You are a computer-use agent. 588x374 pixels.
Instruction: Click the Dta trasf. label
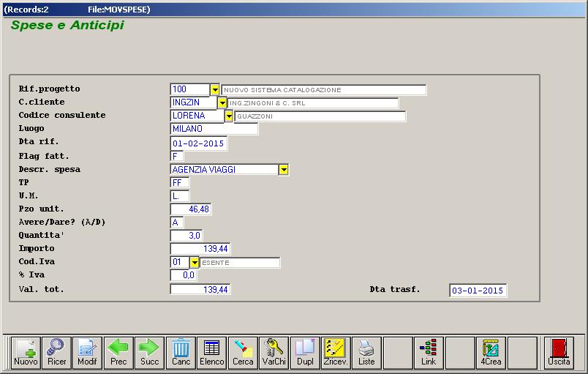click(395, 289)
